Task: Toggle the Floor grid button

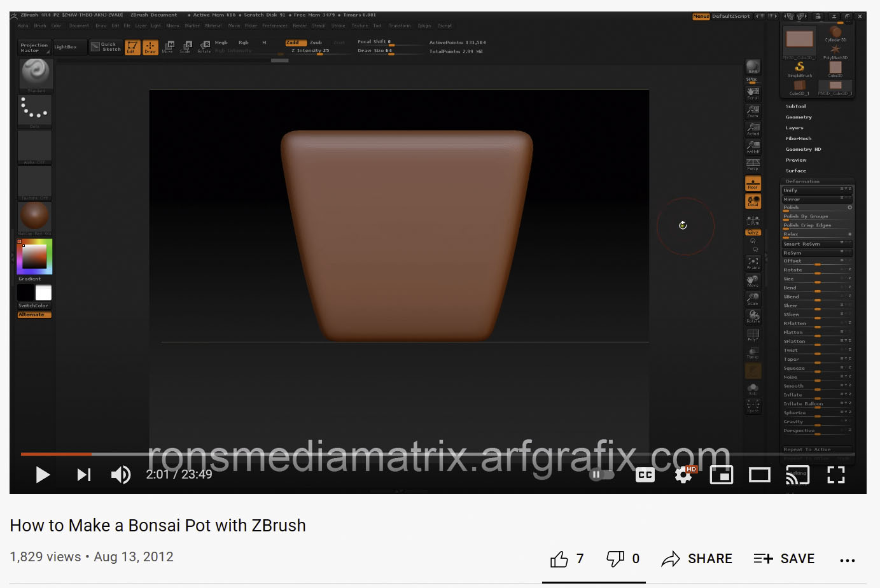Action: (x=753, y=183)
